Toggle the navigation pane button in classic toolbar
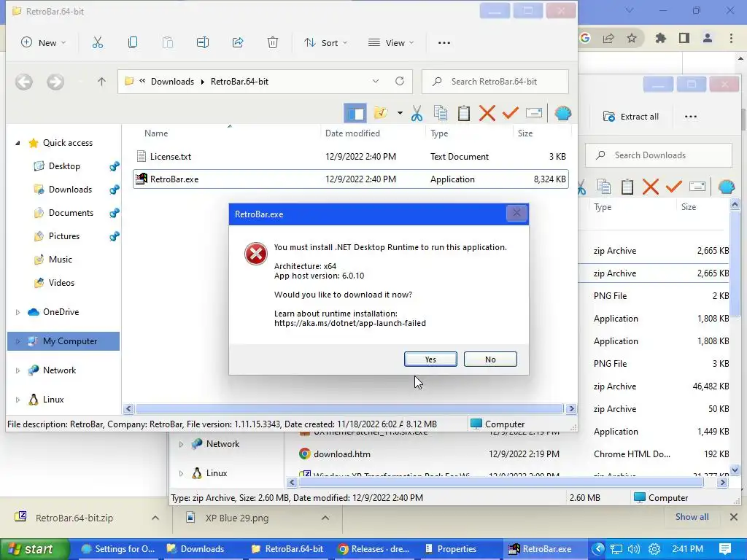Image resolution: width=747 pixels, height=560 pixels. coord(355,113)
